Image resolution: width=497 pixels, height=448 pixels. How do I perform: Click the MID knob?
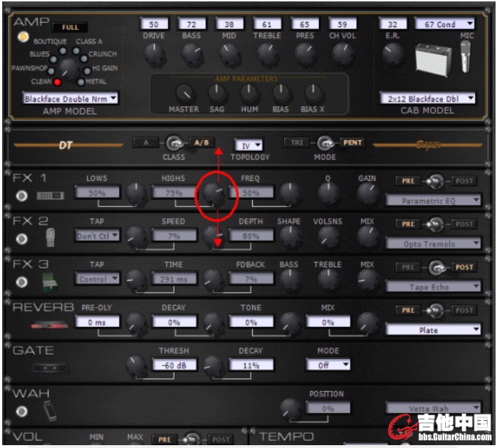pos(229,55)
